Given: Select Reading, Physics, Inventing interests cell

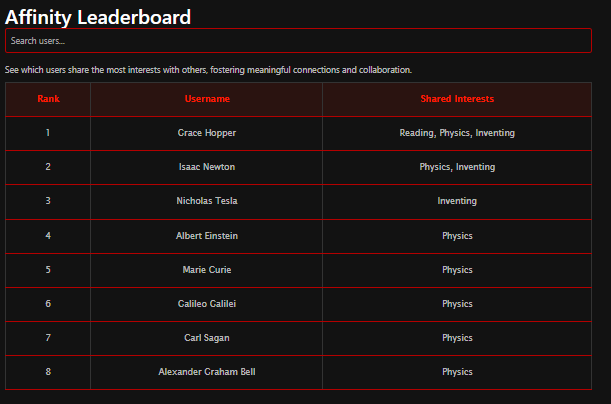Looking at the screenshot, I should coord(457,133).
